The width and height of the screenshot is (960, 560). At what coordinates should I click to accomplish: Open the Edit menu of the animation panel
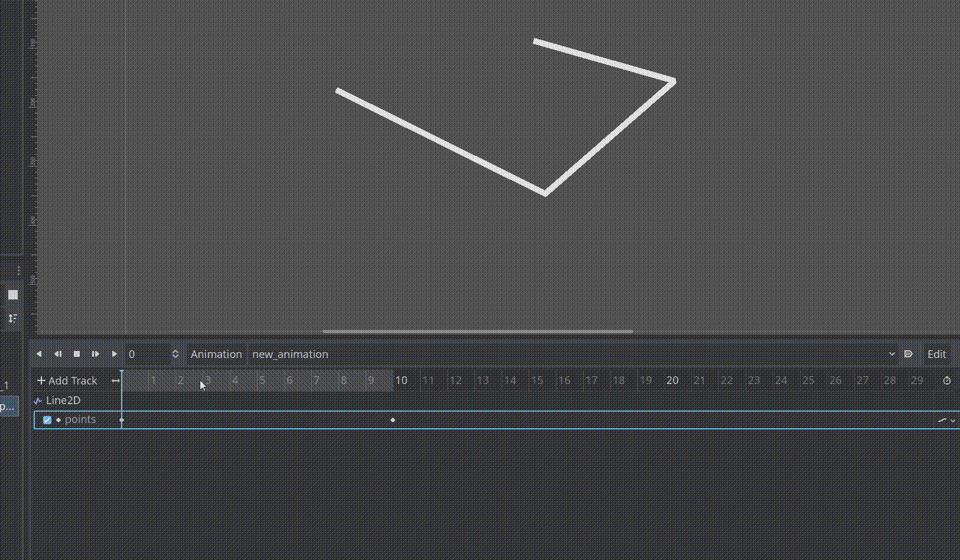pyautogui.click(x=936, y=354)
